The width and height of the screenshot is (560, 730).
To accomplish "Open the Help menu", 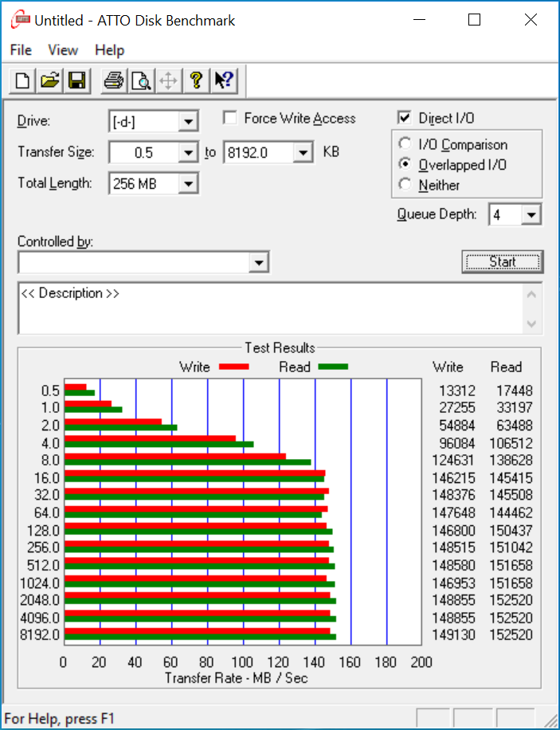I will coord(109,50).
